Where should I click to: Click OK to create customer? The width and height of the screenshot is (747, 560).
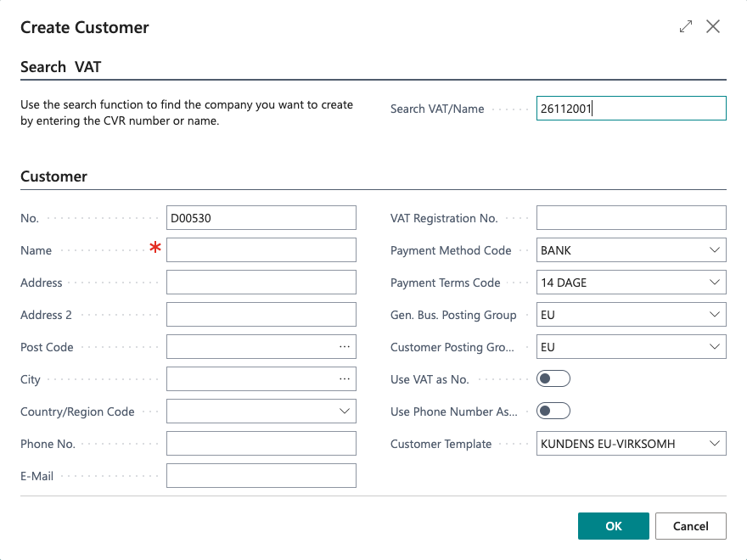click(x=614, y=526)
